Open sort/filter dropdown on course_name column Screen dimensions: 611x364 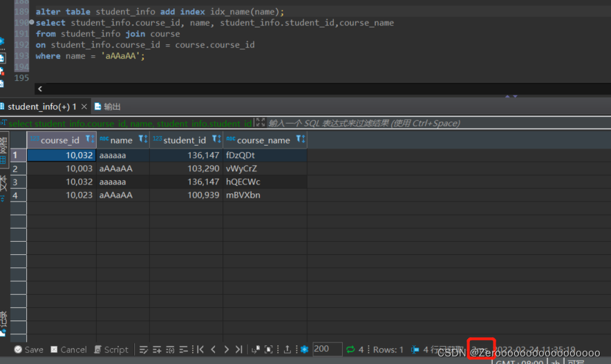pyautogui.click(x=300, y=140)
